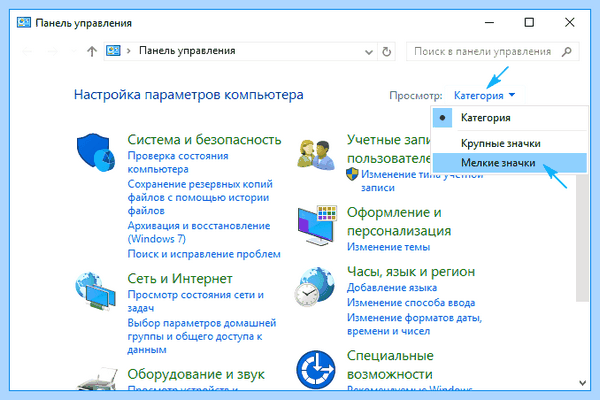Open Сеть и Интернет category

click(180, 279)
